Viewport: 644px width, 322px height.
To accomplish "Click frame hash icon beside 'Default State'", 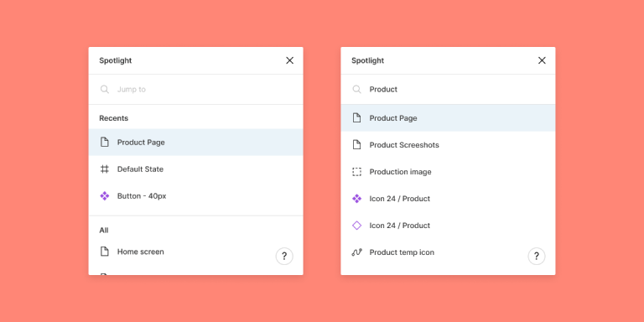I will tap(105, 169).
